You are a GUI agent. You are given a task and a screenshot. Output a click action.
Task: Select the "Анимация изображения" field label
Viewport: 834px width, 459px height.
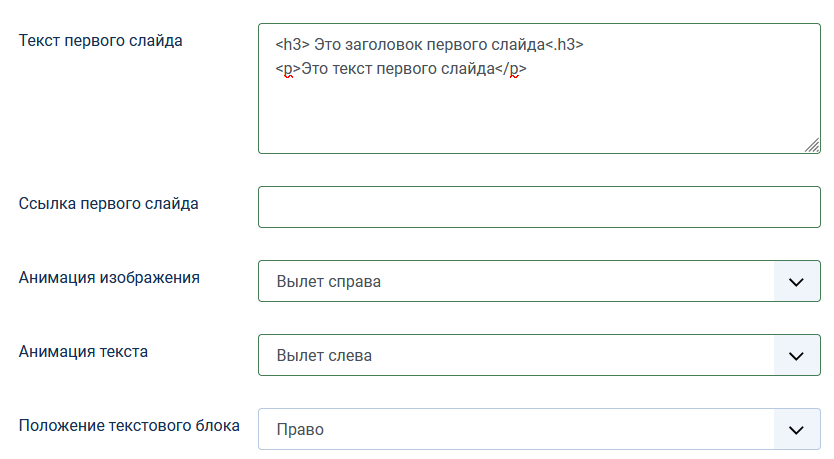[110, 278]
